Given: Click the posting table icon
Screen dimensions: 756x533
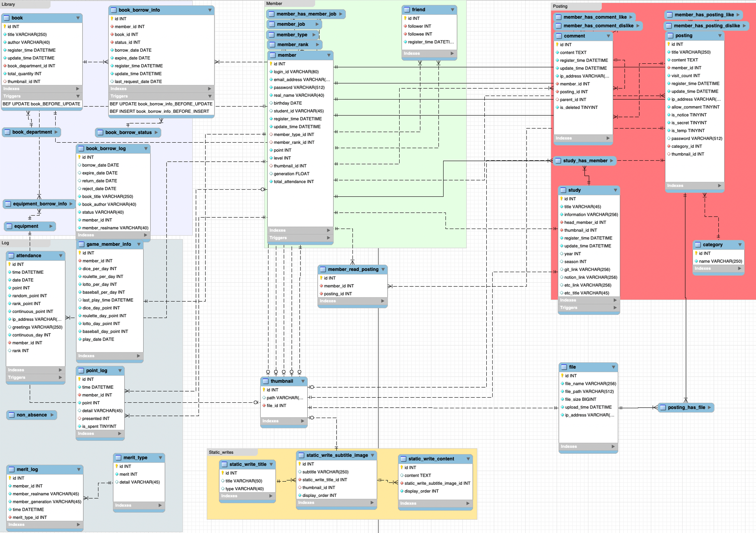Looking at the screenshot, I should click(x=670, y=35).
